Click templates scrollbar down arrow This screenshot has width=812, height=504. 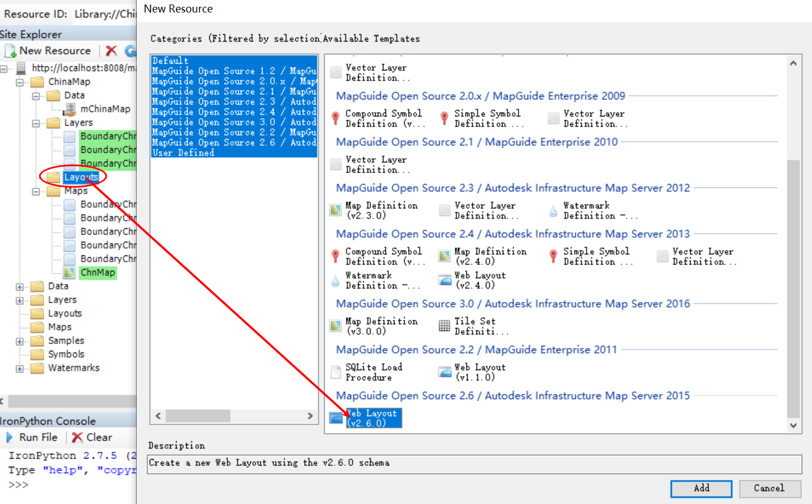(793, 425)
